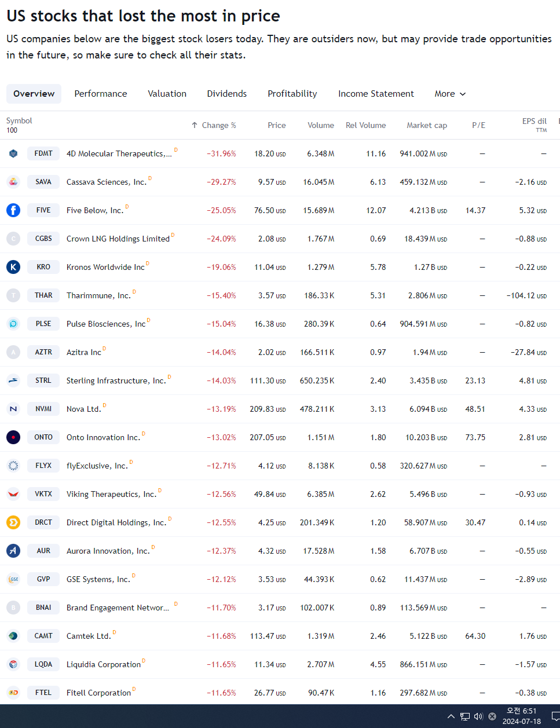
Task: Click the -31.96% change value for FDMT
Action: [221, 153]
